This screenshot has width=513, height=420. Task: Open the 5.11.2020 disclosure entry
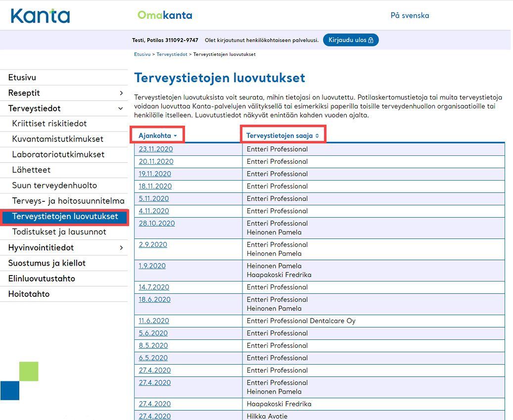(154, 199)
